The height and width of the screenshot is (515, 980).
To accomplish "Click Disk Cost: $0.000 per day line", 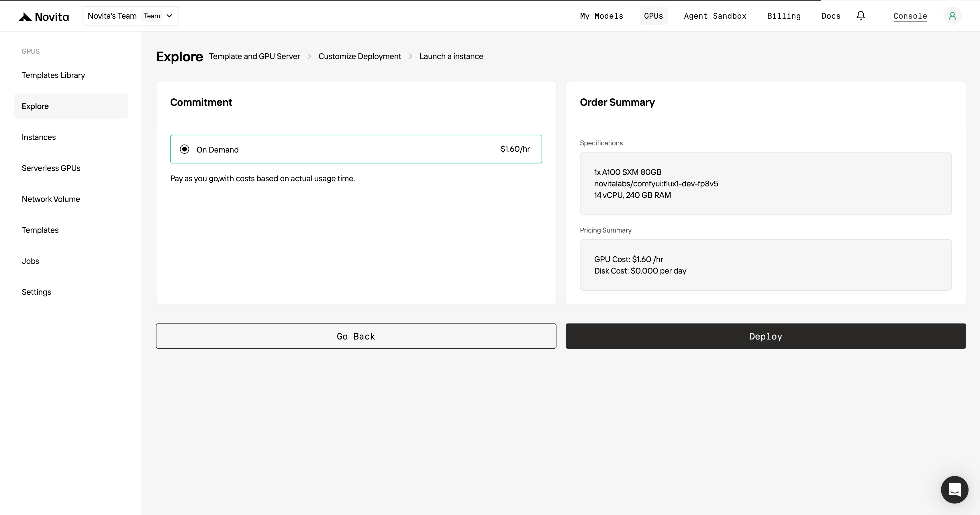I will [x=640, y=271].
